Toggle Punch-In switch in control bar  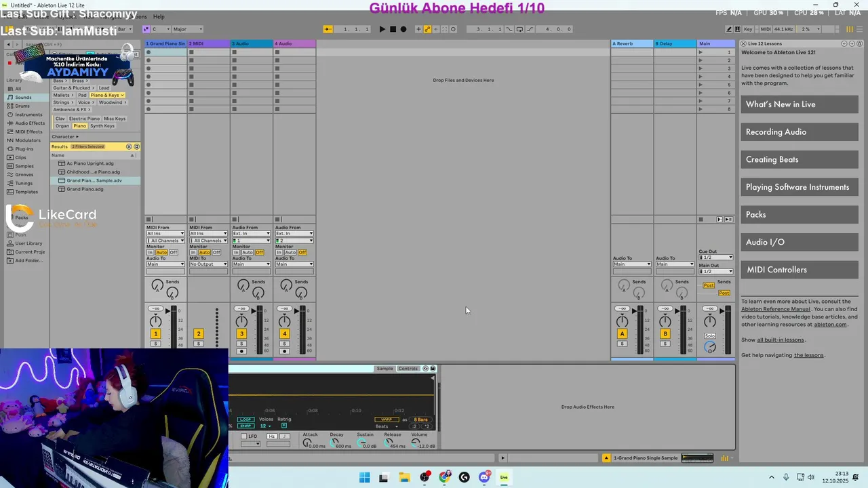pos(509,29)
